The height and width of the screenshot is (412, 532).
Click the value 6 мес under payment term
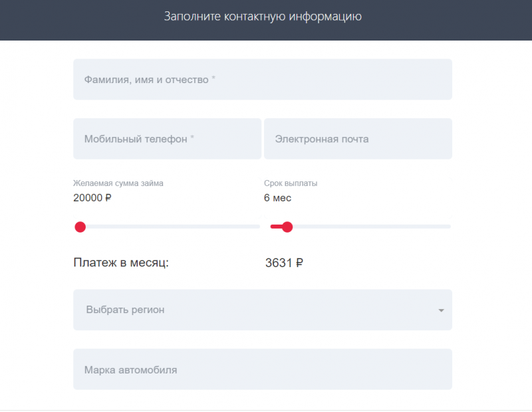(277, 197)
